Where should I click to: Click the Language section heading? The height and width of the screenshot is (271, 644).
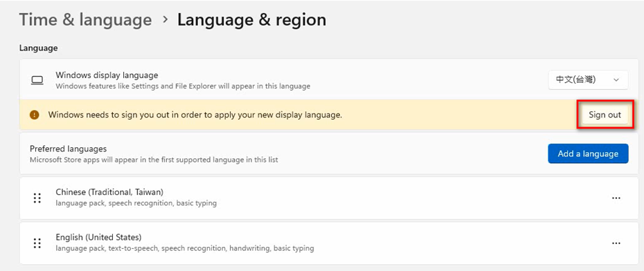point(38,48)
